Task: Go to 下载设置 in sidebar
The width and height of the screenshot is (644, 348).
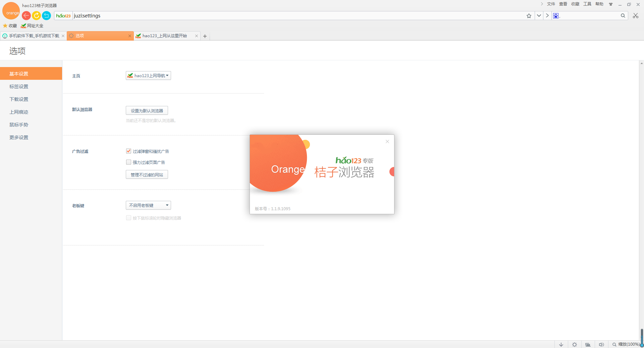Action: (31, 99)
